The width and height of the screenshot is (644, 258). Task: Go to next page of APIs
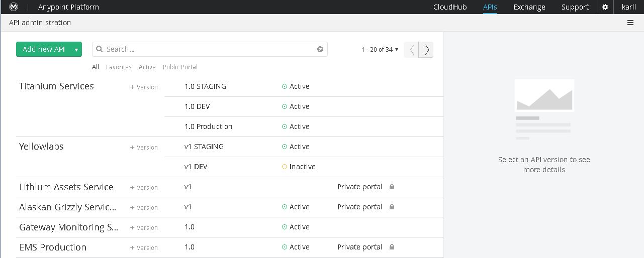click(427, 50)
